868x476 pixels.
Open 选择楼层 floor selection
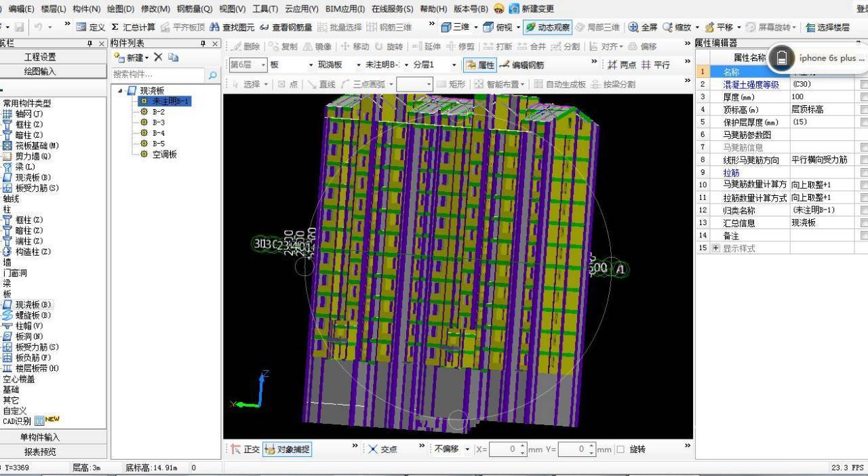(x=827, y=27)
